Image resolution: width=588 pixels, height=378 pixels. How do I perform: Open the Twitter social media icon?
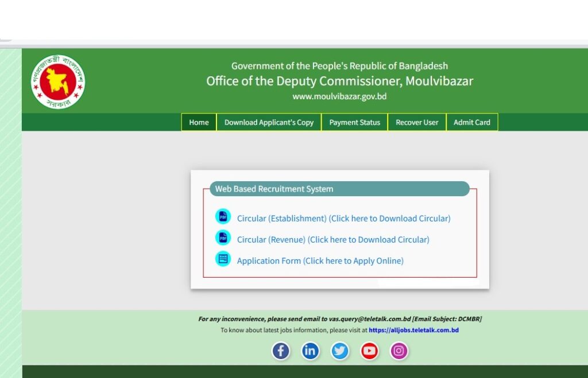(340, 350)
